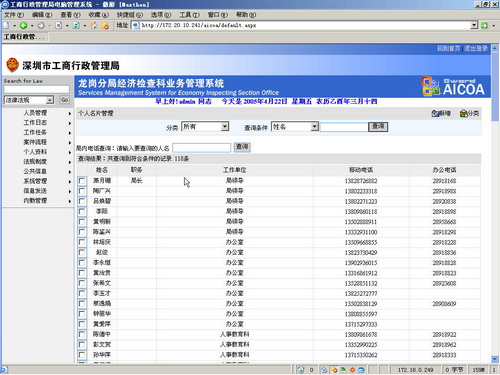Click the blue window icon in status bar

[361, 370]
